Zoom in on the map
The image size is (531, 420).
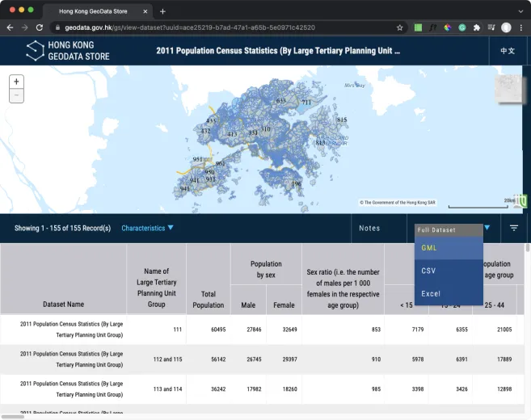[x=16, y=82]
